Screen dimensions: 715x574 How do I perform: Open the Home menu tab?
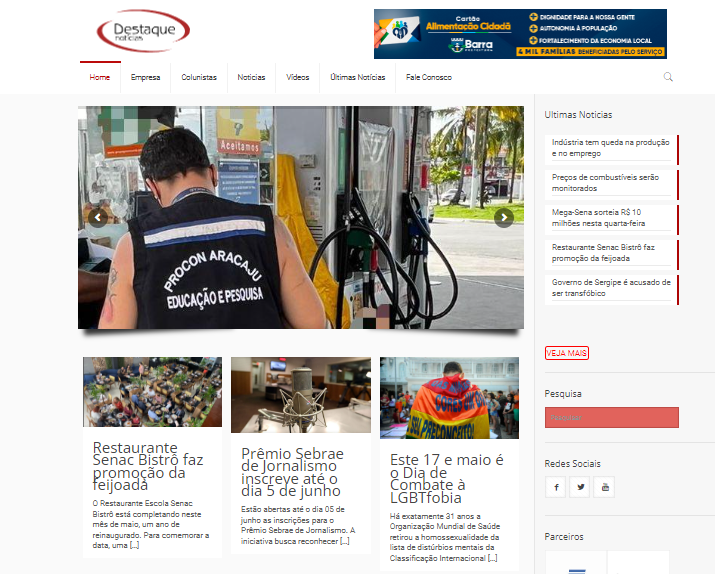point(100,77)
